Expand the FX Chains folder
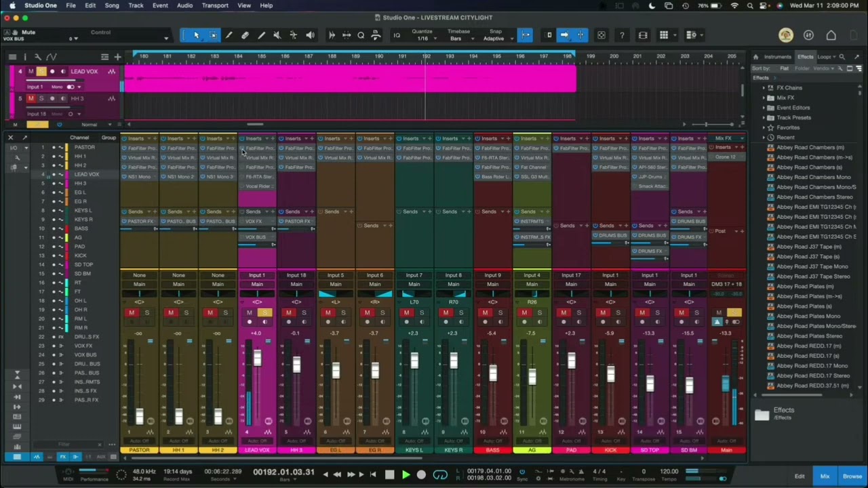868x488 pixels. point(764,88)
